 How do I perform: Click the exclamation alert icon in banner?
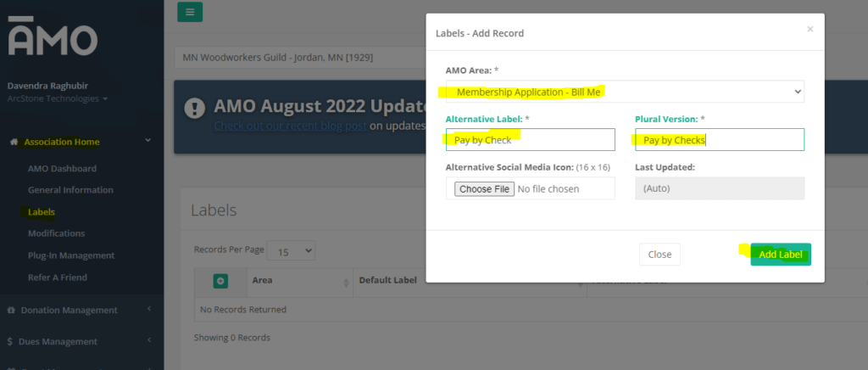point(196,108)
